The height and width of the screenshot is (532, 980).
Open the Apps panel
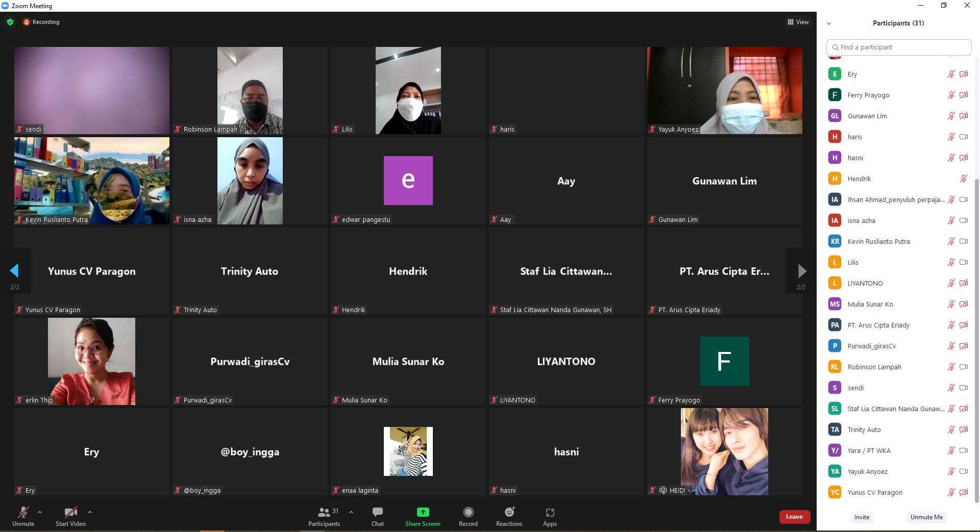tap(550, 513)
